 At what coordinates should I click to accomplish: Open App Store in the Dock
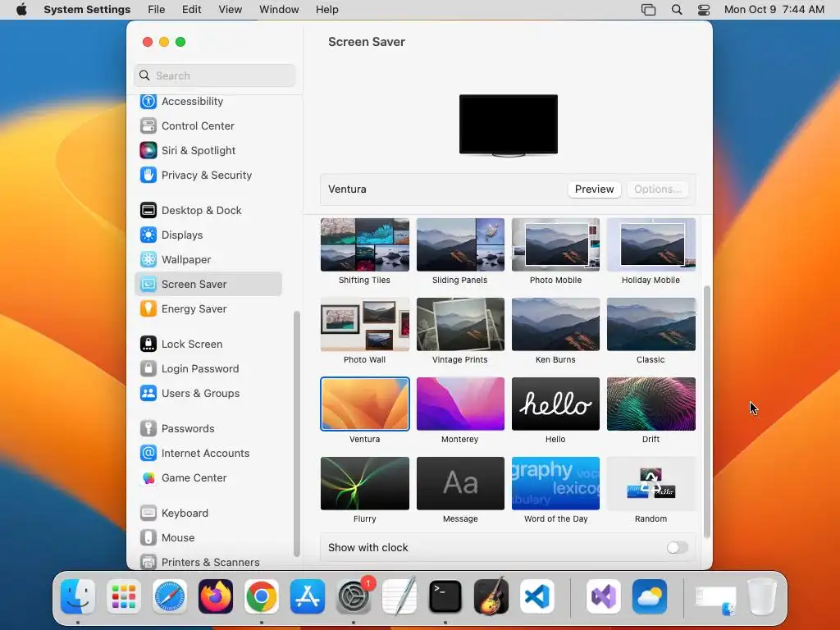308,596
